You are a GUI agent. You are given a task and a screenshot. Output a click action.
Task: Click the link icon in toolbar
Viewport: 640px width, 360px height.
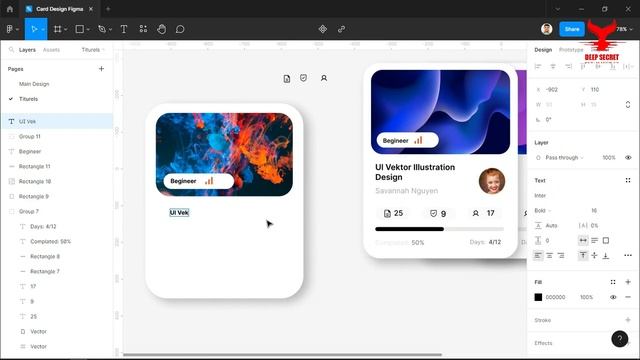pyautogui.click(x=342, y=29)
